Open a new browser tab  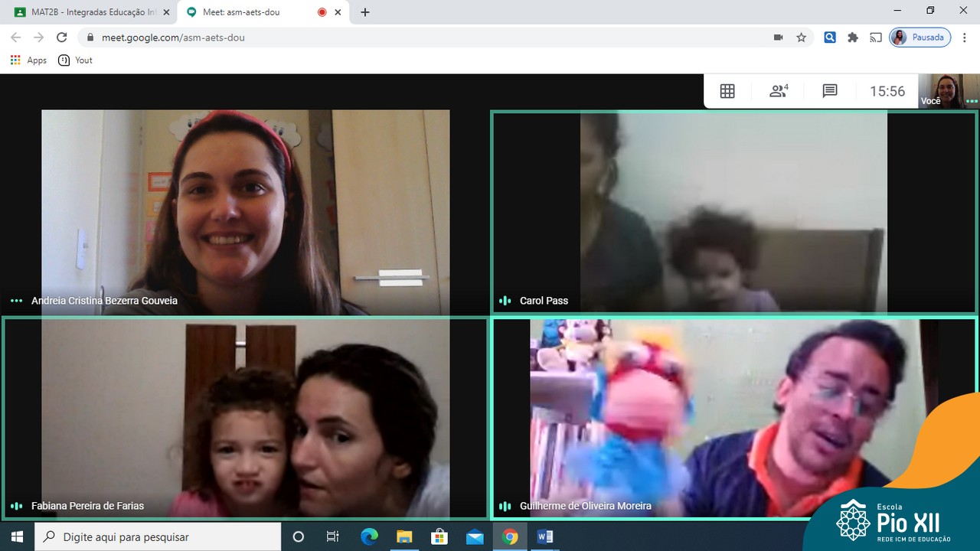click(x=365, y=12)
